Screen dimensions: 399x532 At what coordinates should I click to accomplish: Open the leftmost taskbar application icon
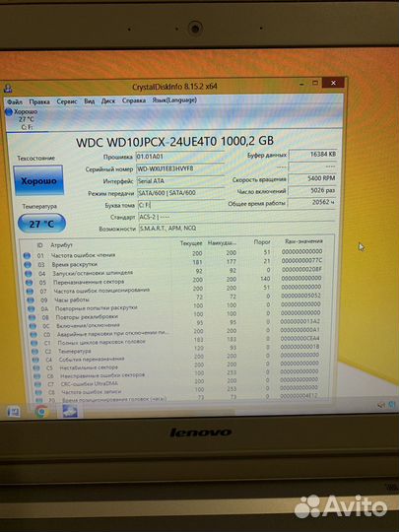[x=14, y=412]
